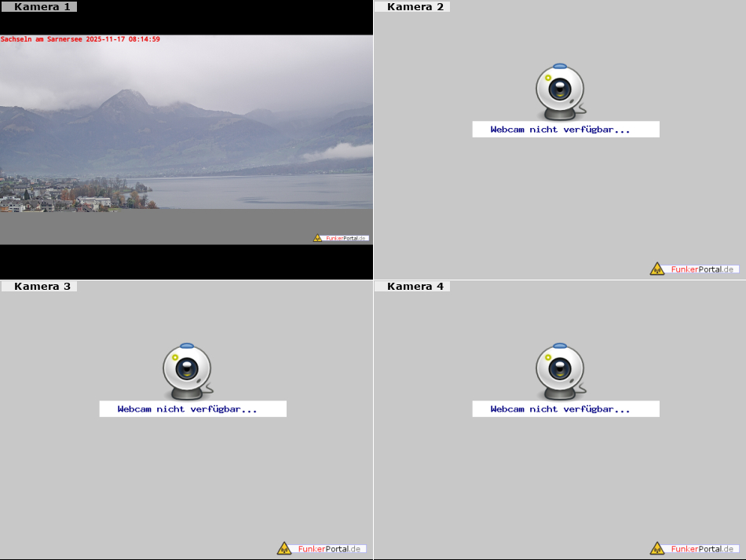Click 'Webcam nicht verfügbar' message in Kamera 4

click(x=561, y=409)
